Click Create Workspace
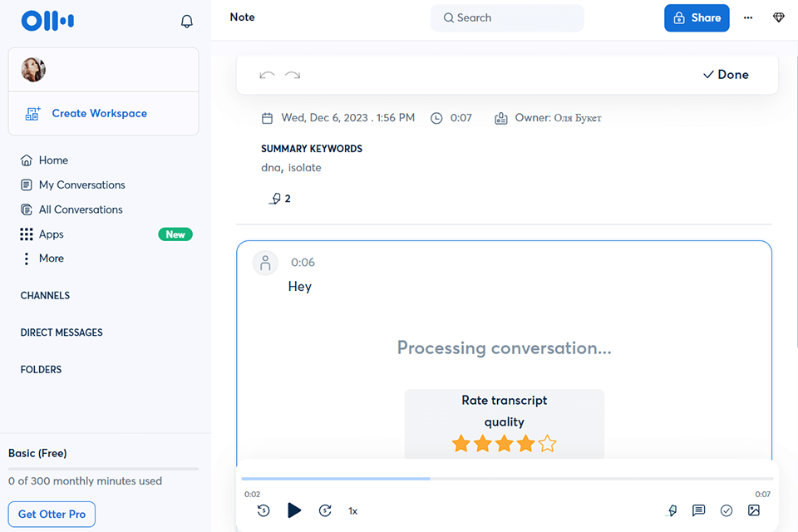The image size is (798, 532). coord(99,114)
